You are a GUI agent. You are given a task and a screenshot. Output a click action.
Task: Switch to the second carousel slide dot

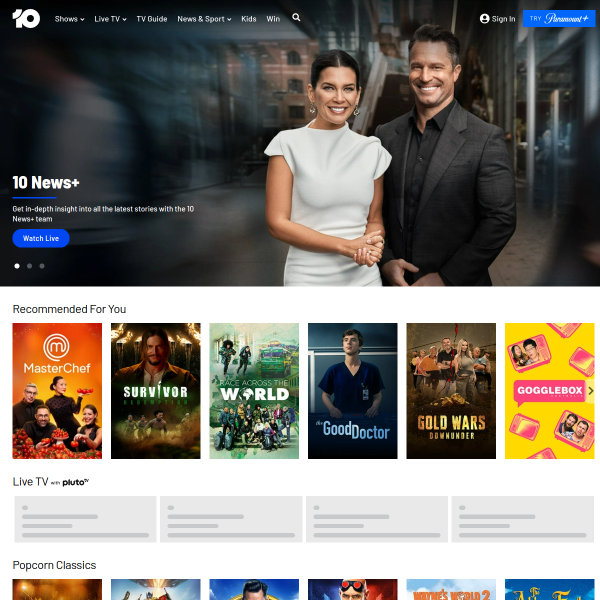point(29,266)
